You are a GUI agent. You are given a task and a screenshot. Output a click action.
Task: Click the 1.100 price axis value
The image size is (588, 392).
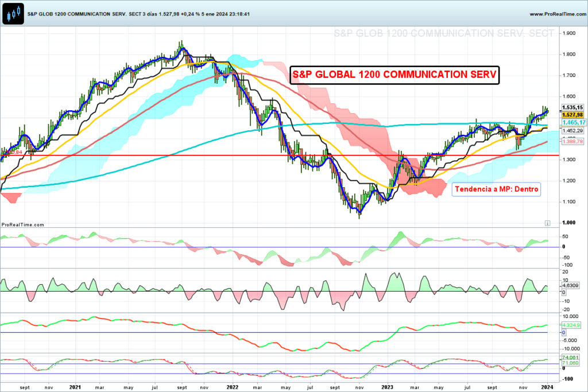[x=569, y=201]
